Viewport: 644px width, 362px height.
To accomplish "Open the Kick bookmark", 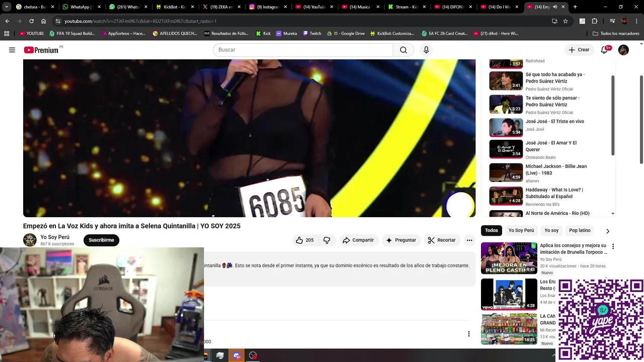I will pyautogui.click(x=263, y=34).
